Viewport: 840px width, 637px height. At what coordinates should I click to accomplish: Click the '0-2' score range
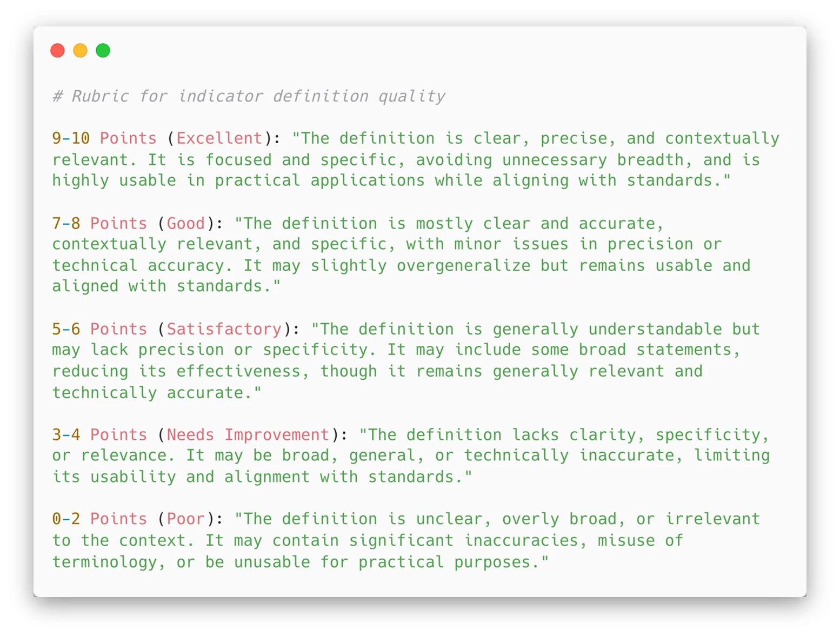click(x=66, y=519)
